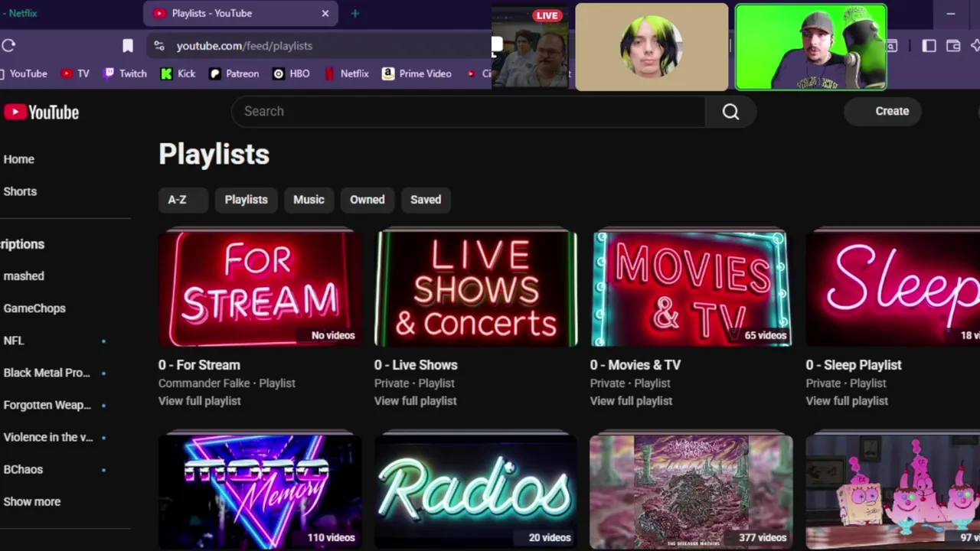View full playlist under Live Shows
This screenshot has width=980, height=551.
(416, 401)
